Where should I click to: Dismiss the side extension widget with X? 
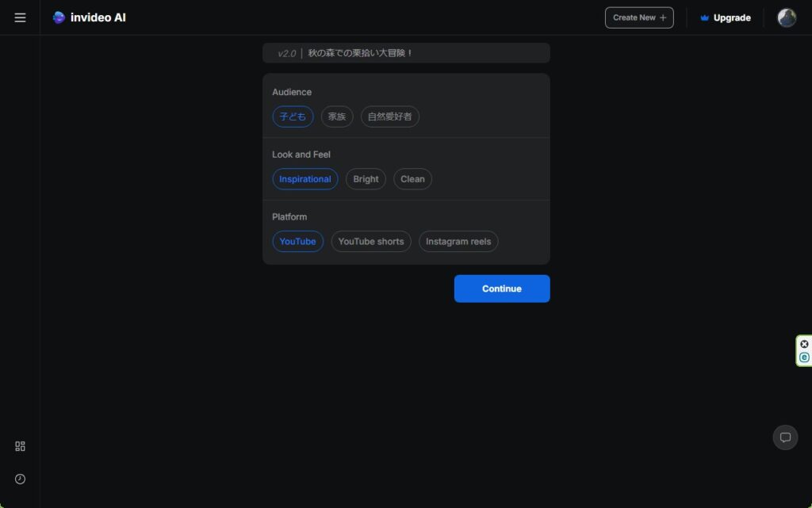(804, 344)
